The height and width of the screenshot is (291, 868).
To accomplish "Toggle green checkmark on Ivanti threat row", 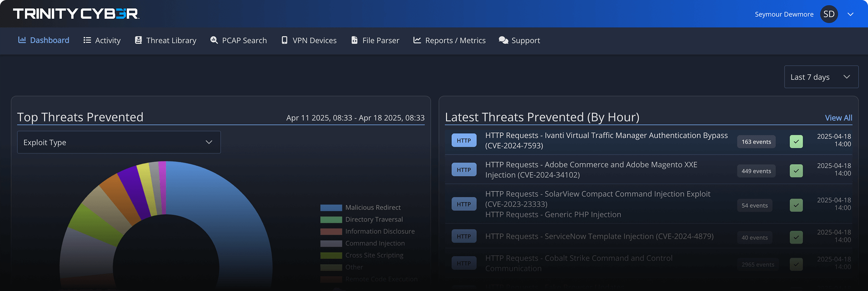I will (796, 142).
